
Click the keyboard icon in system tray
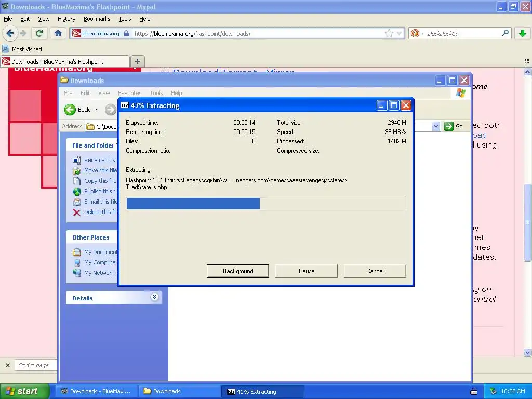474,392
